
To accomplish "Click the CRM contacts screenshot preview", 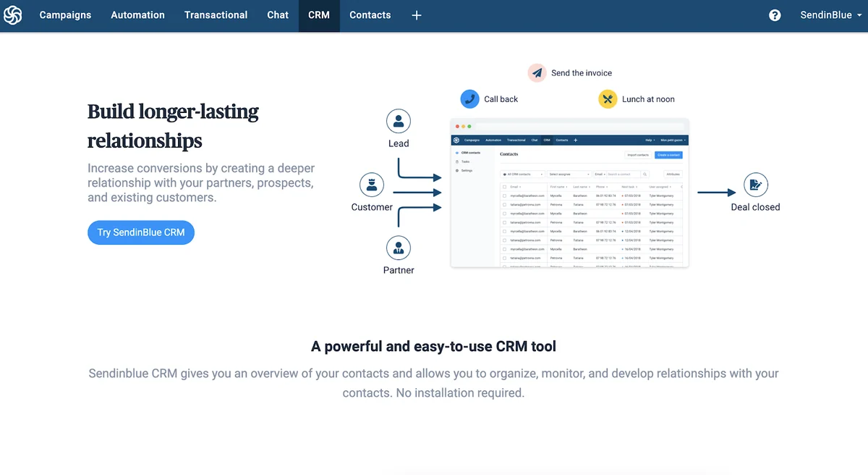I will [569, 193].
